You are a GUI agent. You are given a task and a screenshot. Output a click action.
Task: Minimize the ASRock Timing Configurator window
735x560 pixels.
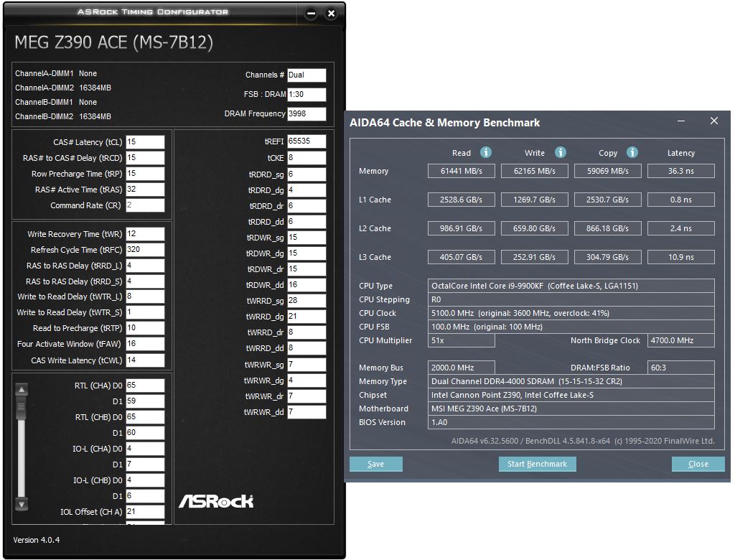(x=311, y=14)
